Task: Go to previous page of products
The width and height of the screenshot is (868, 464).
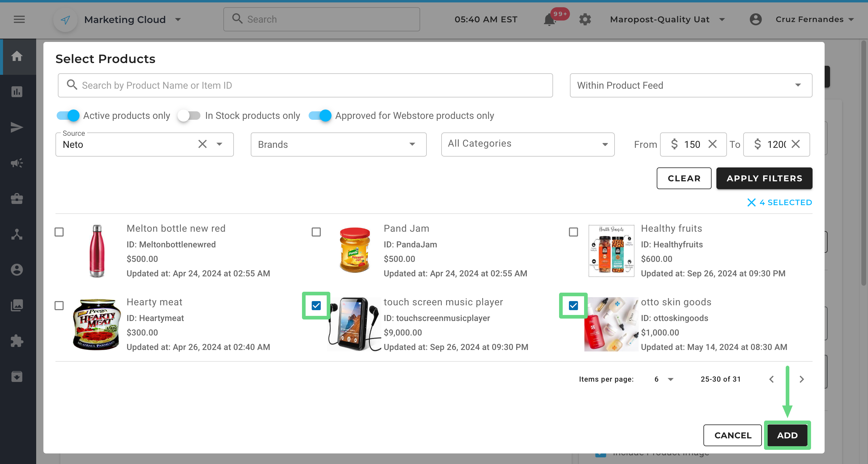Action: pyautogui.click(x=772, y=379)
